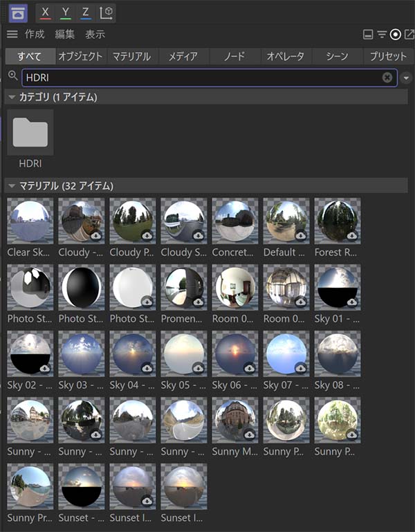The image size is (415, 532).
Task: Click the pop-out window icon
Action: (409, 35)
